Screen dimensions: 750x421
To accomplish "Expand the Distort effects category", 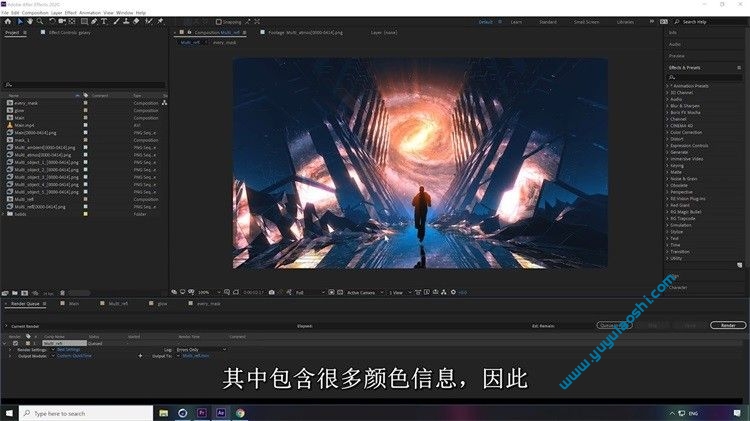I will (668, 139).
